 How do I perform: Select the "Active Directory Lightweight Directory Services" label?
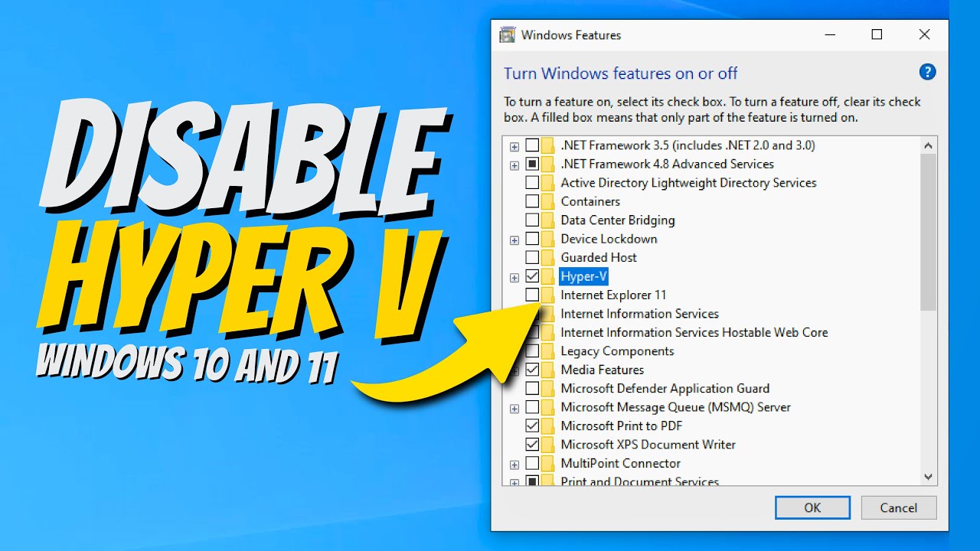click(688, 183)
